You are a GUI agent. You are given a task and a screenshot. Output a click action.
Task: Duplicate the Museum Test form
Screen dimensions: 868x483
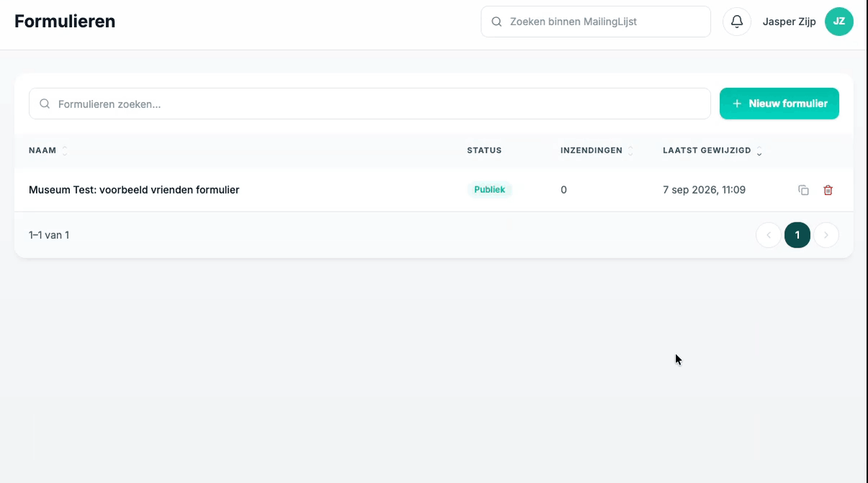(x=804, y=190)
